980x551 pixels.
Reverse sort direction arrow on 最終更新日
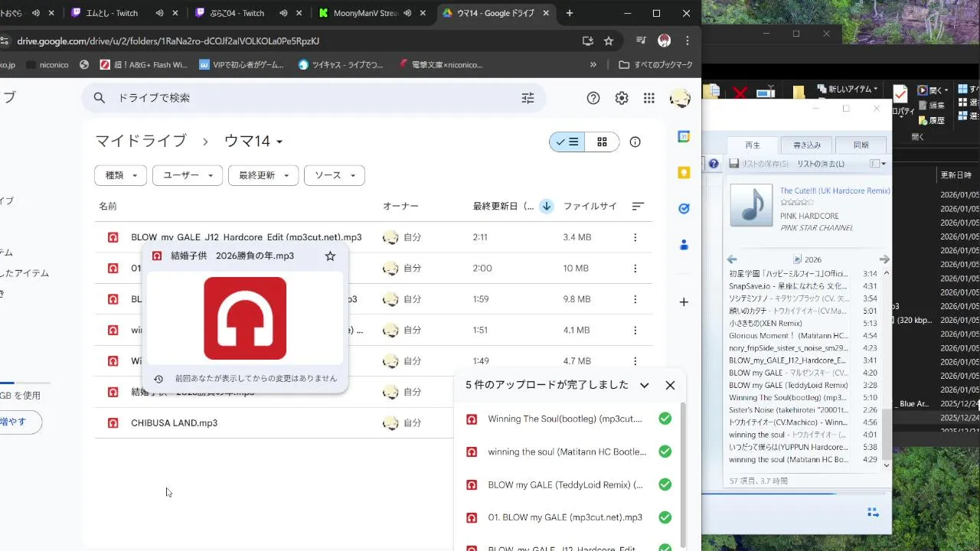coord(547,206)
